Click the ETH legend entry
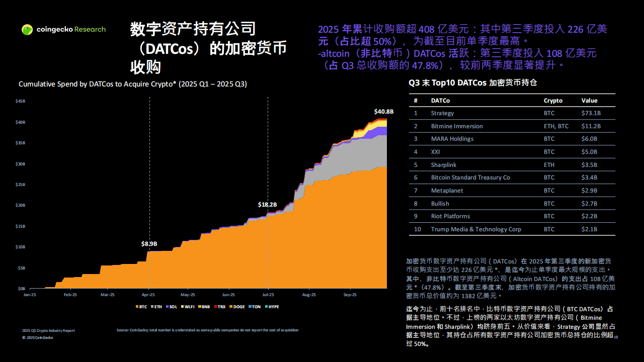This screenshot has width=644, height=362. pyautogui.click(x=156, y=307)
